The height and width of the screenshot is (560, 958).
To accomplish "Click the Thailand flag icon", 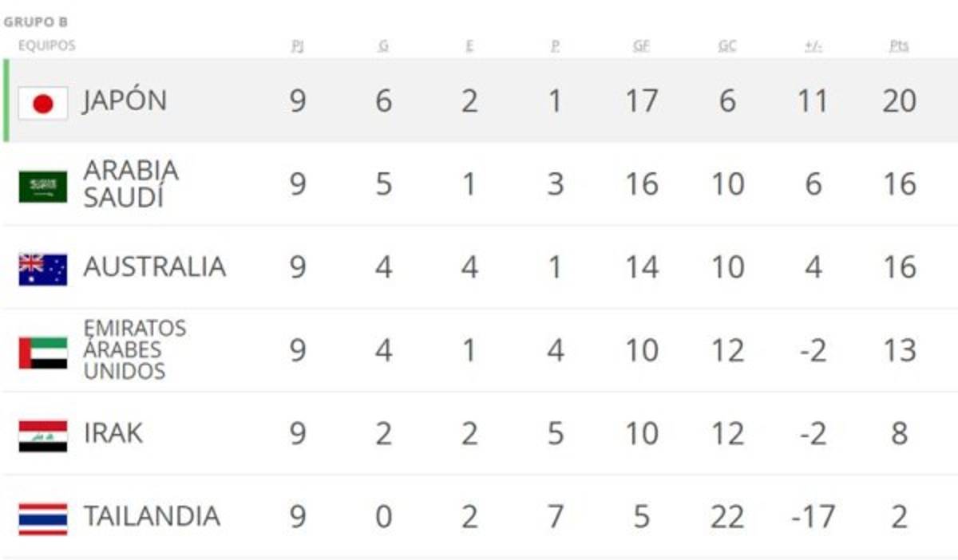I will (x=43, y=519).
